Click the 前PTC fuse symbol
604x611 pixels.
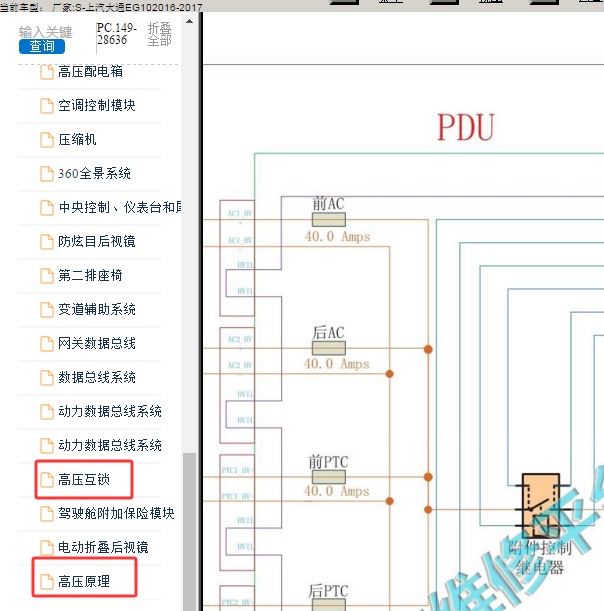tap(328, 477)
